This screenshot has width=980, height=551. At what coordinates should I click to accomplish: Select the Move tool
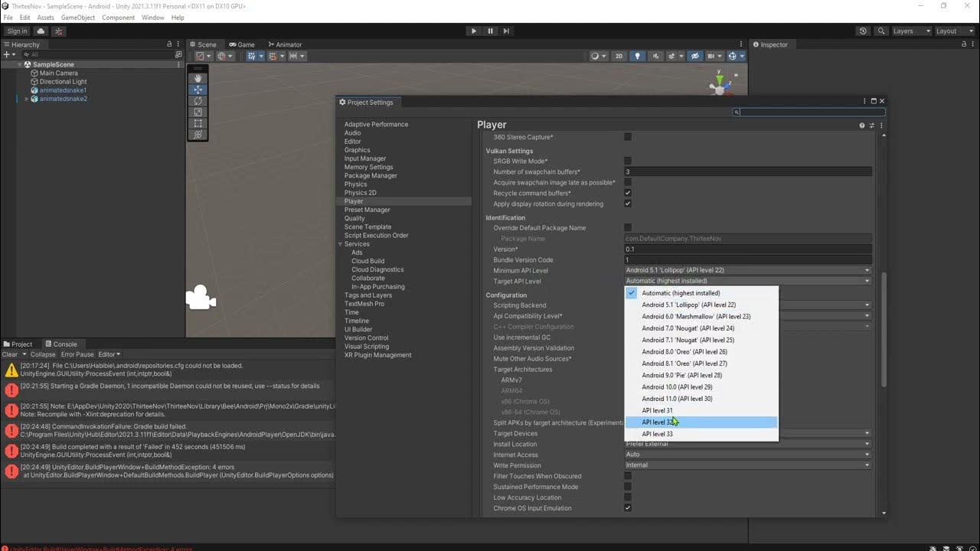198,90
